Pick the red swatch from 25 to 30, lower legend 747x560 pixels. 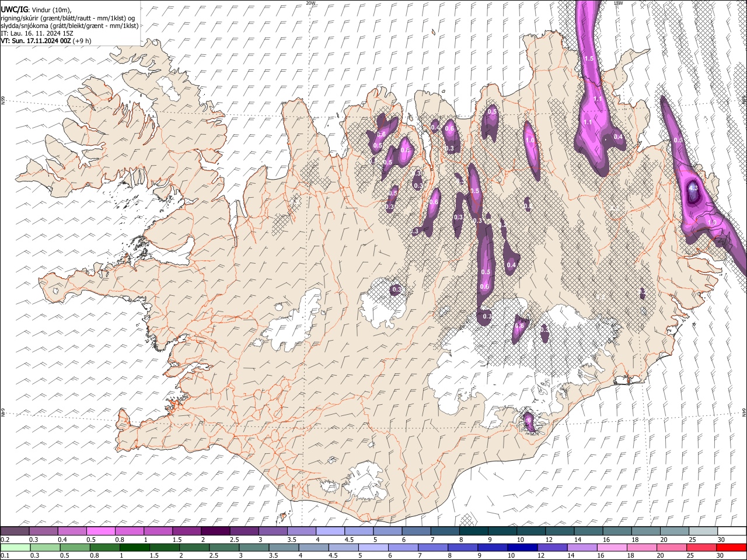[701, 548]
